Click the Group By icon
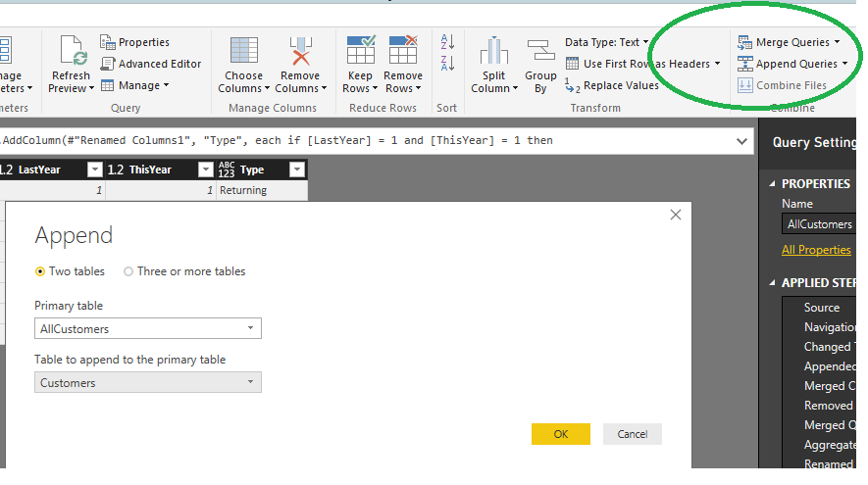This screenshot has height=485, width=868. click(540, 51)
